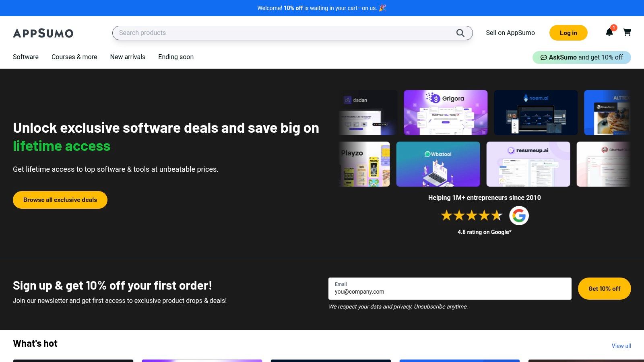
Task: Click the View all link
Action: (x=621, y=346)
